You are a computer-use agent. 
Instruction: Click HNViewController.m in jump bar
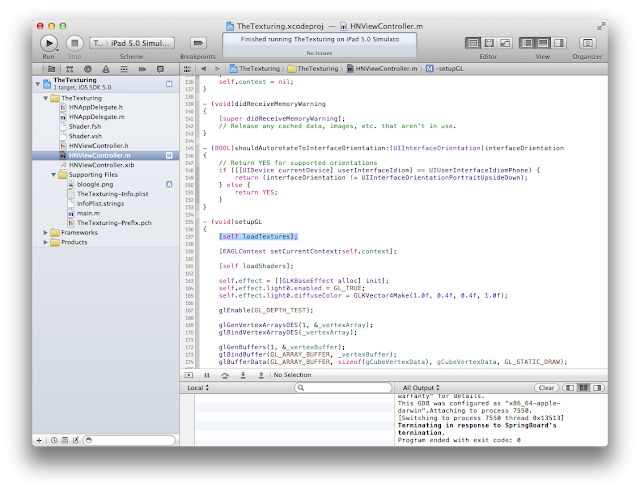click(x=382, y=69)
